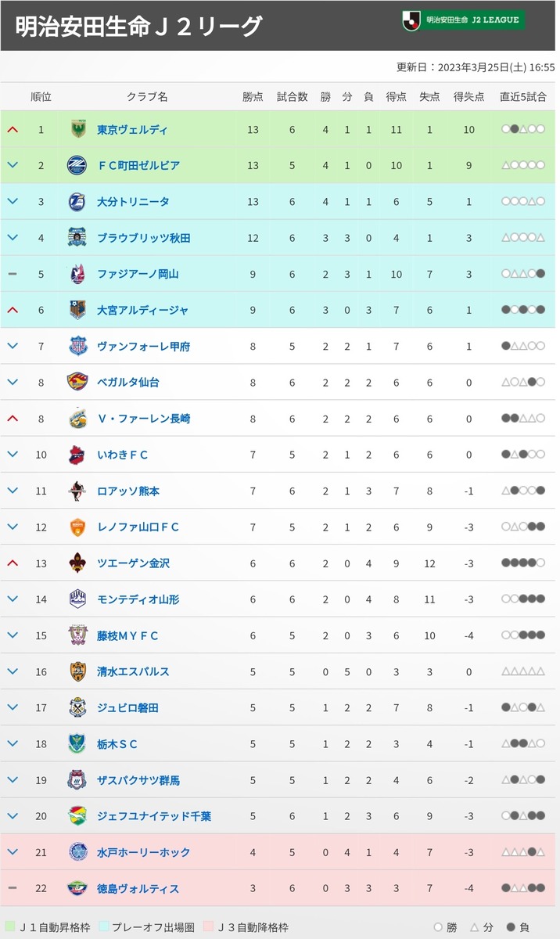Click the J2 LEAGUE logo banner
The height and width of the screenshot is (939, 560).
[463, 20]
